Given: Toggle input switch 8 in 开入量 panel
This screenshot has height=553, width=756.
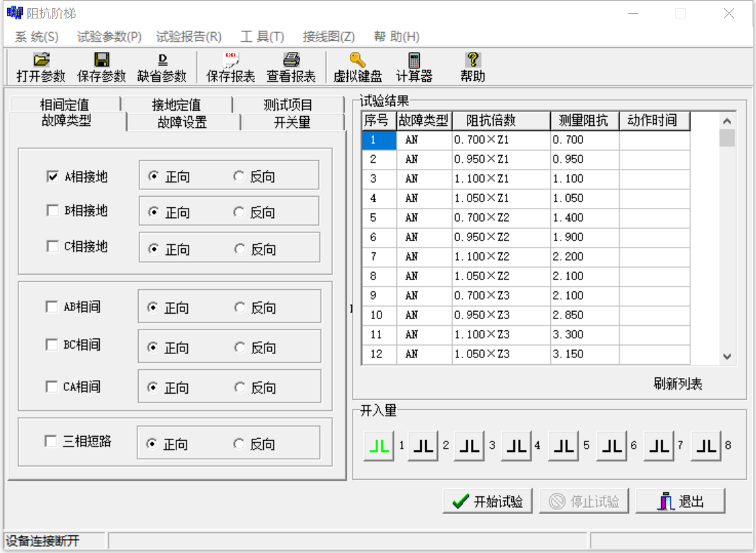Looking at the screenshot, I should coord(705,445).
